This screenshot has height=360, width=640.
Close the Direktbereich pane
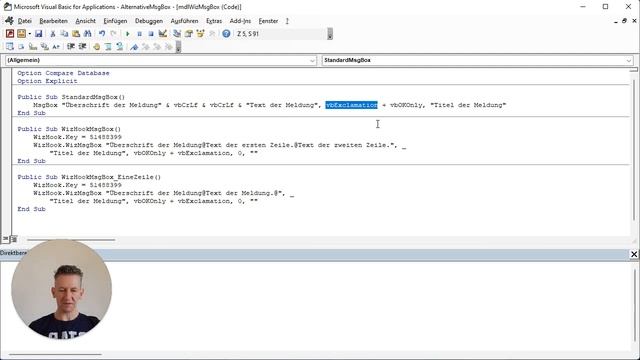point(634,254)
